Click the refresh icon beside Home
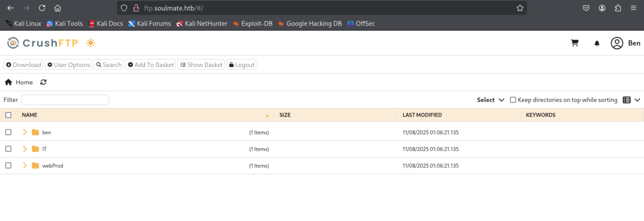Image resolution: width=644 pixels, height=221 pixels. click(43, 82)
